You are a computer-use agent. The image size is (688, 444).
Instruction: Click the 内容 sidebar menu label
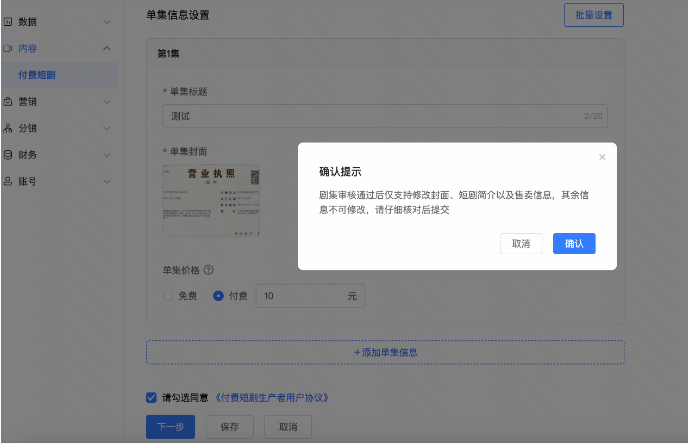pos(27,48)
